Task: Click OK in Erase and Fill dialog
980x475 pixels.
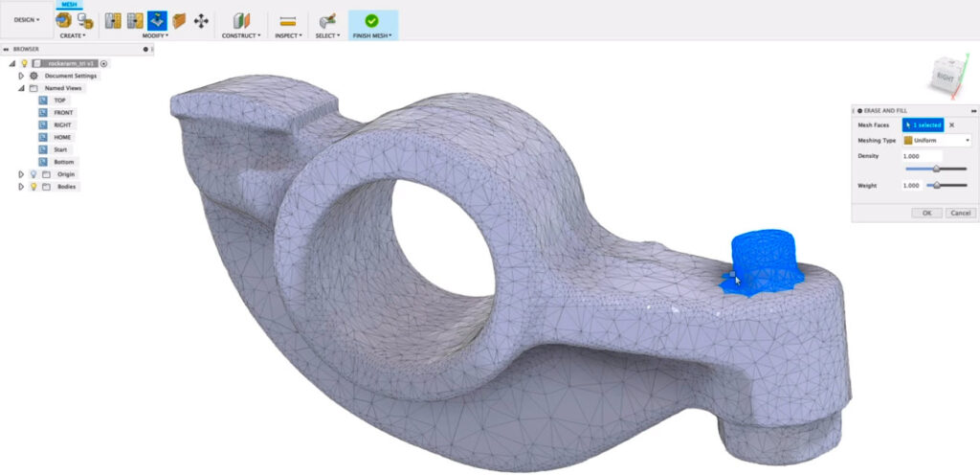Action: point(926,214)
